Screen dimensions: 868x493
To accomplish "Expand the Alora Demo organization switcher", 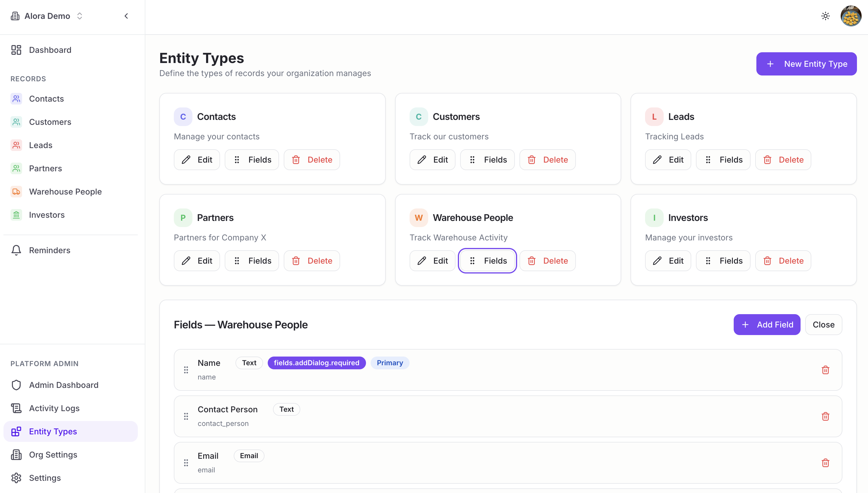I will coord(47,16).
